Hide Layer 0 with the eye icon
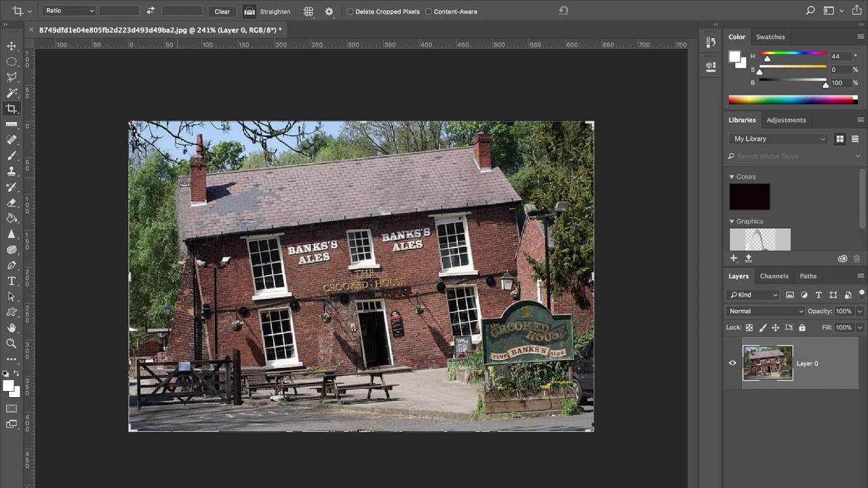Screen dimensions: 868x488 (x=732, y=363)
